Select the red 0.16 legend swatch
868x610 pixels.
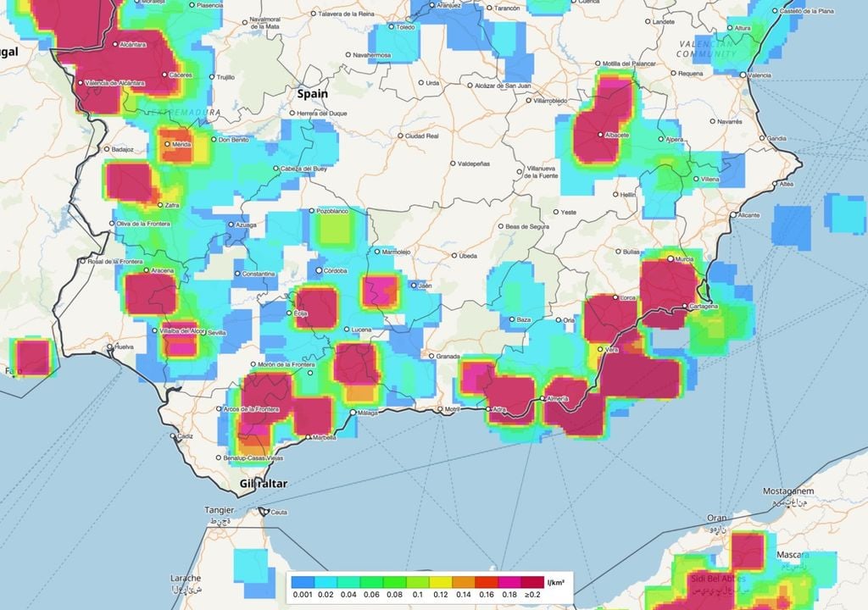click(x=487, y=582)
